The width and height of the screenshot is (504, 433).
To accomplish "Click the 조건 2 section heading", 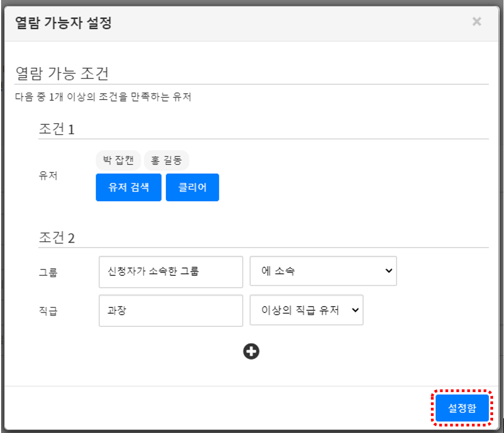I will (x=57, y=238).
